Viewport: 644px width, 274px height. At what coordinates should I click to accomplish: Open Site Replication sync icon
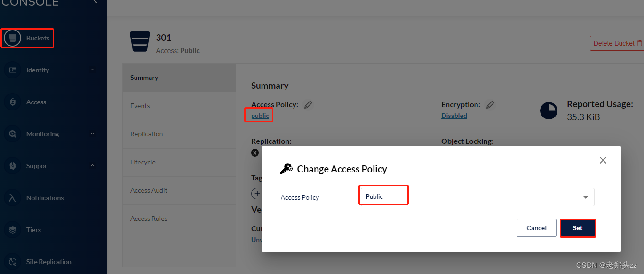click(x=13, y=262)
